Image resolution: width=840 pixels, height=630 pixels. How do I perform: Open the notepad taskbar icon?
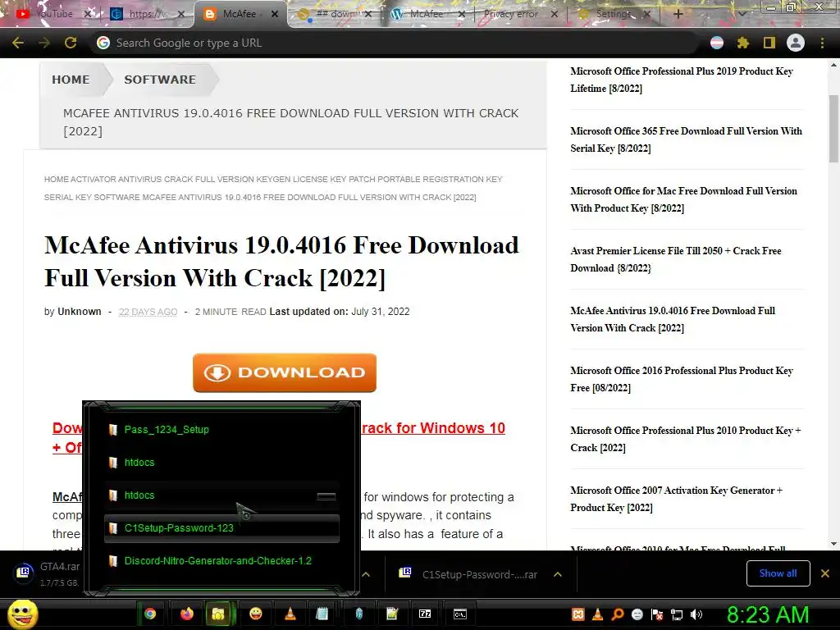tap(322, 614)
